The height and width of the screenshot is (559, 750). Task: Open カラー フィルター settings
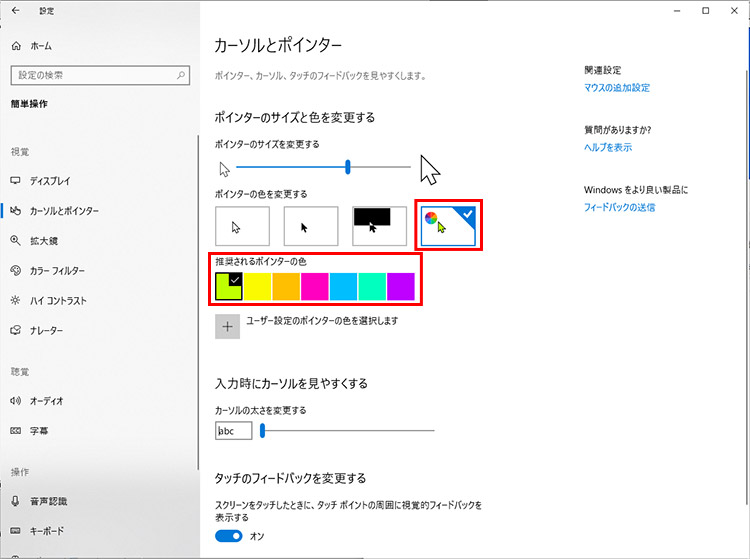tap(57, 271)
